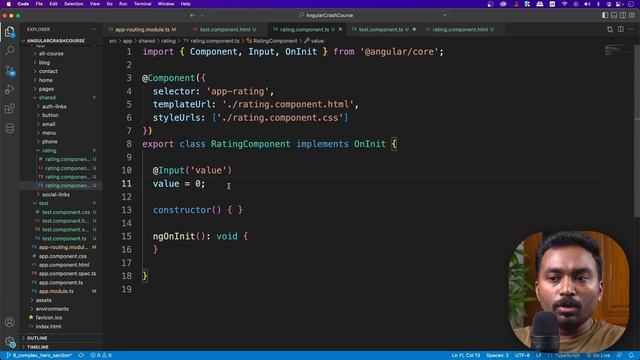Toggle the primary side bar layout icon
Screen dimensions: 640x360
(605, 15)
